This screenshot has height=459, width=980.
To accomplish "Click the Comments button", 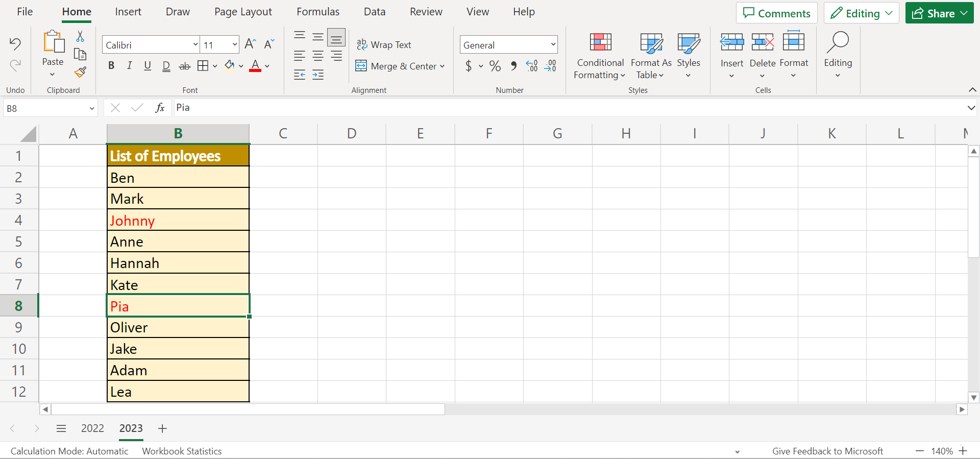I will pos(776,13).
